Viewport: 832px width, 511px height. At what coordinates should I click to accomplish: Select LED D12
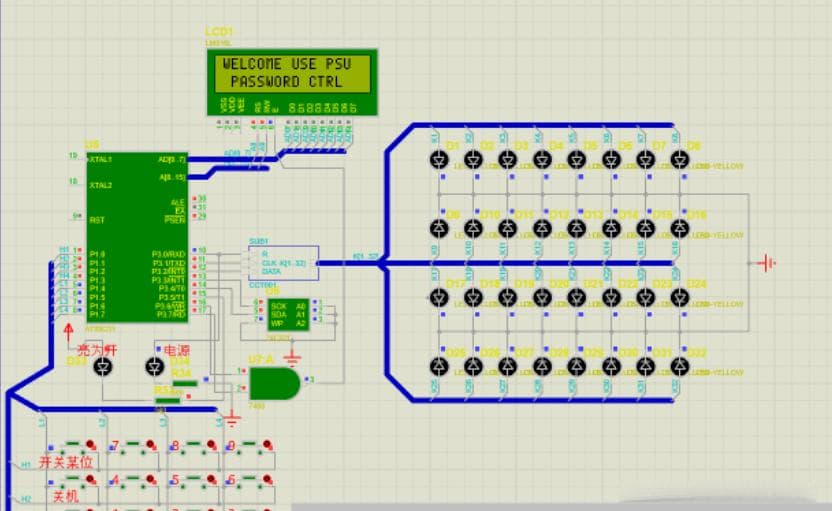click(542, 228)
